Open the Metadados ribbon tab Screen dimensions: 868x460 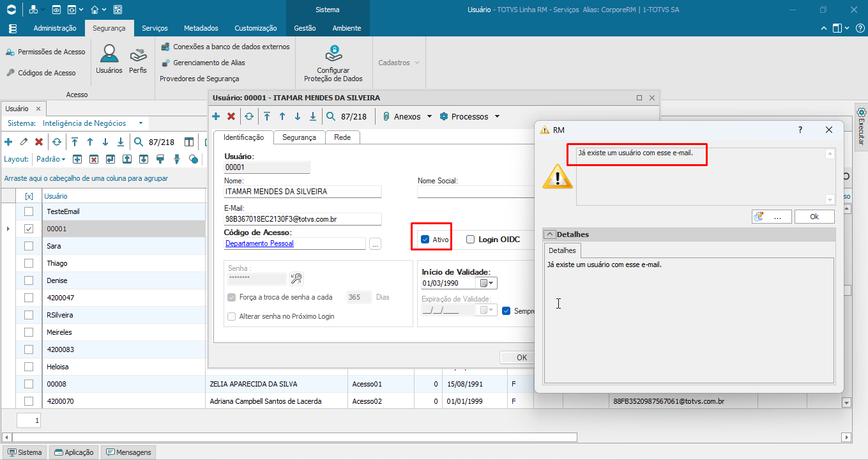tap(201, 28)
